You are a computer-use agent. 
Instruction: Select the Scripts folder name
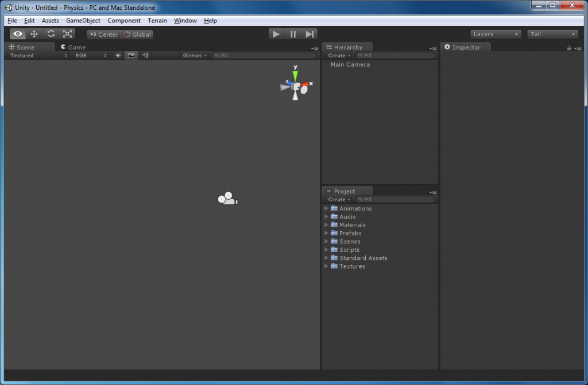click(349, 250)
